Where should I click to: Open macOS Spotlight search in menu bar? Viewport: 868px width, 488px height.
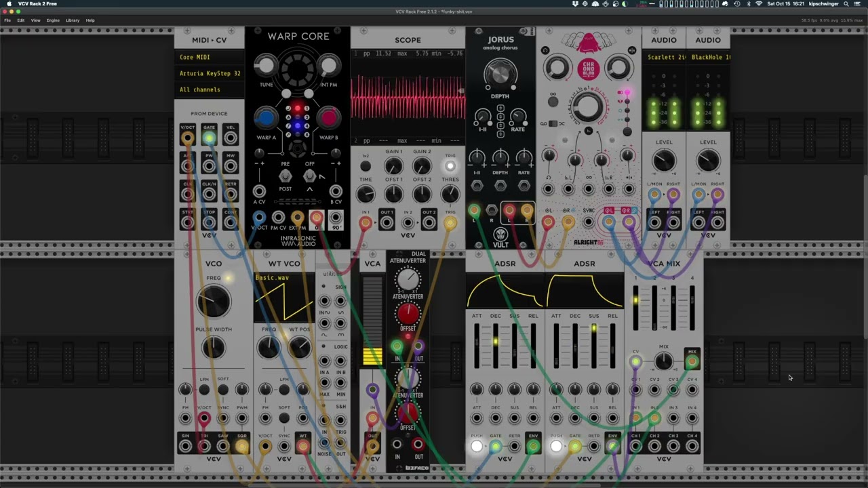click(846, 3)
